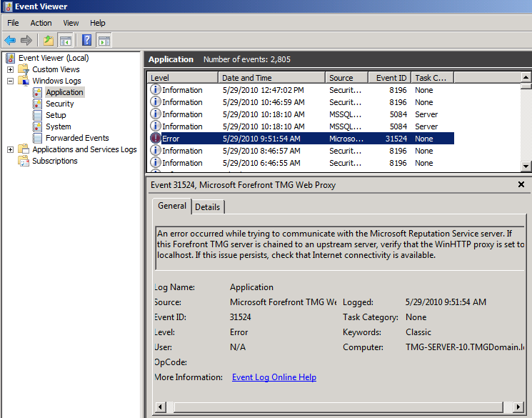The image size is (532, 418).
Task: Click the Source value Microsoft Forefront TMG
Action: point(283,302)
